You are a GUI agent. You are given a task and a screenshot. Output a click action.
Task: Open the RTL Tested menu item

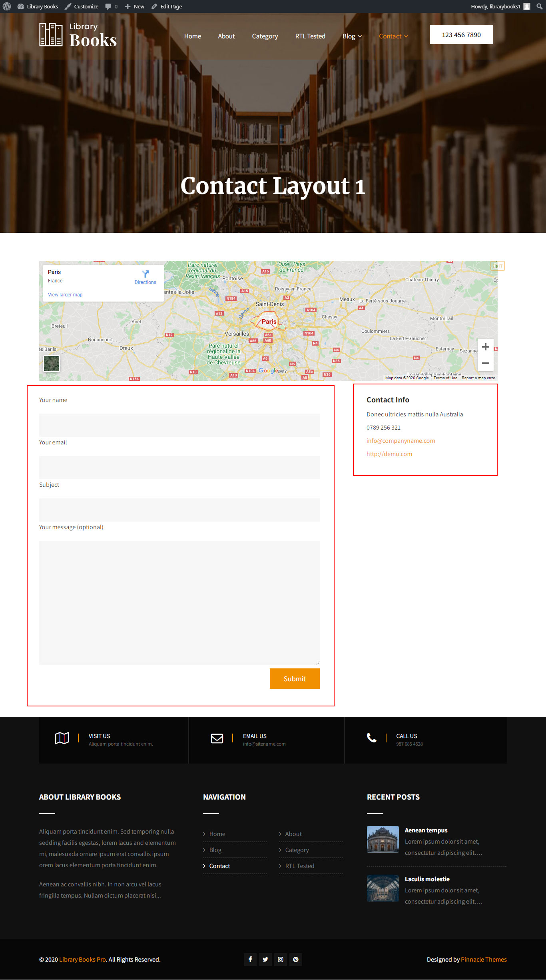[310, 36]
